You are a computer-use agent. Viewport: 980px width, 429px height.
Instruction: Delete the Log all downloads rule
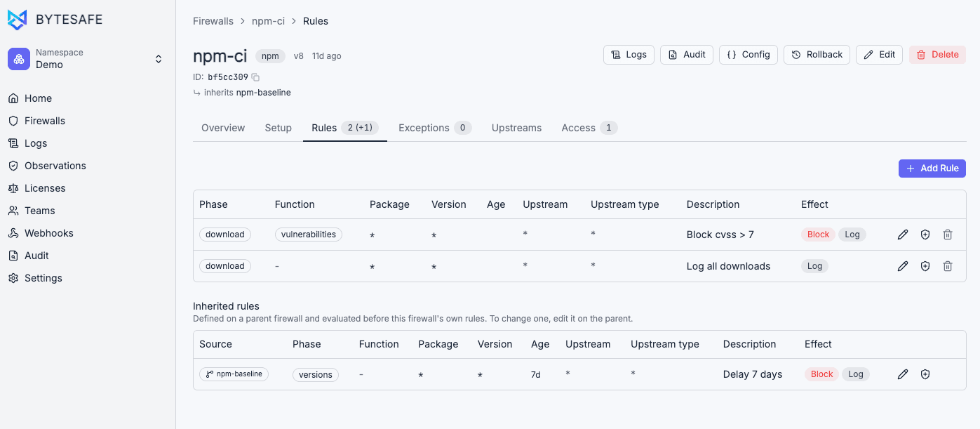(x=948, y=266)
